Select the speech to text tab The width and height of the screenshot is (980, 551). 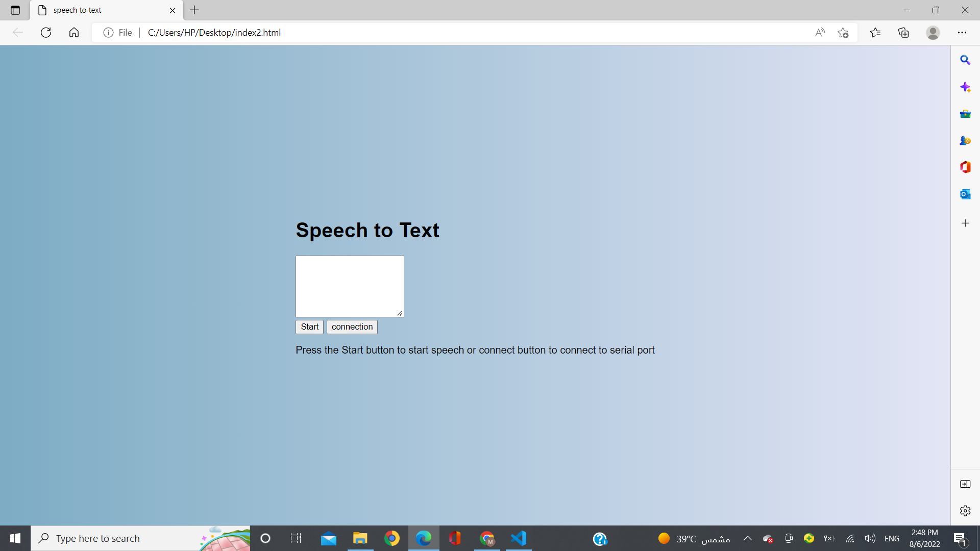coord(102,10)
